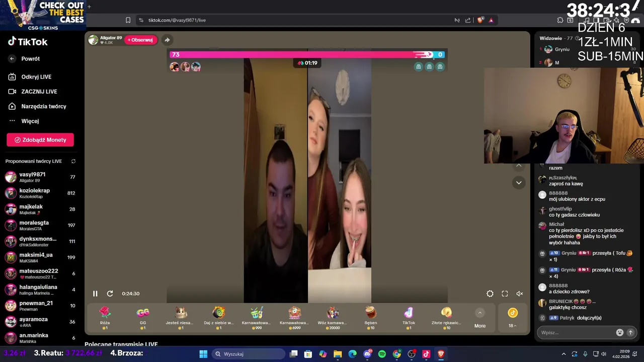Send the Karnawałowa 6999-coin gift
644x362 pixels.
295,318
